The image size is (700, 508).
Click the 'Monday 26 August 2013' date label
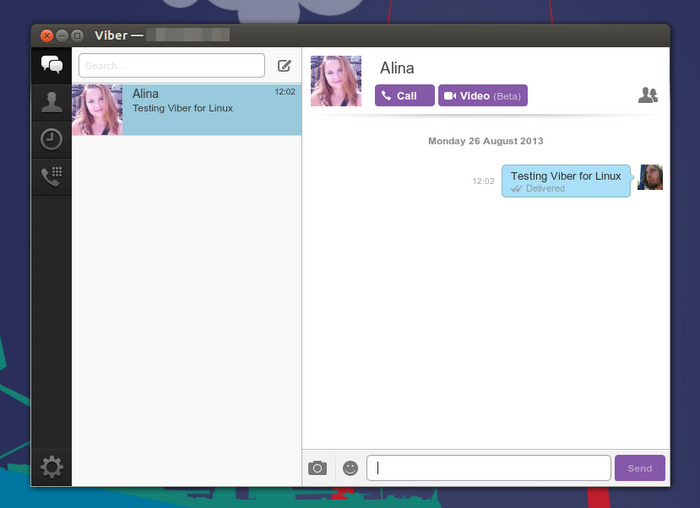[486, 141]
